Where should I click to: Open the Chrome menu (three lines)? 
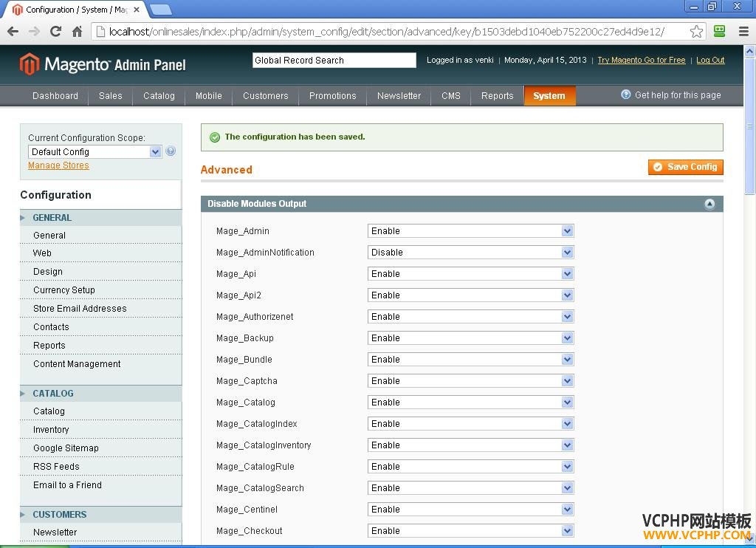tap(744, 32)
